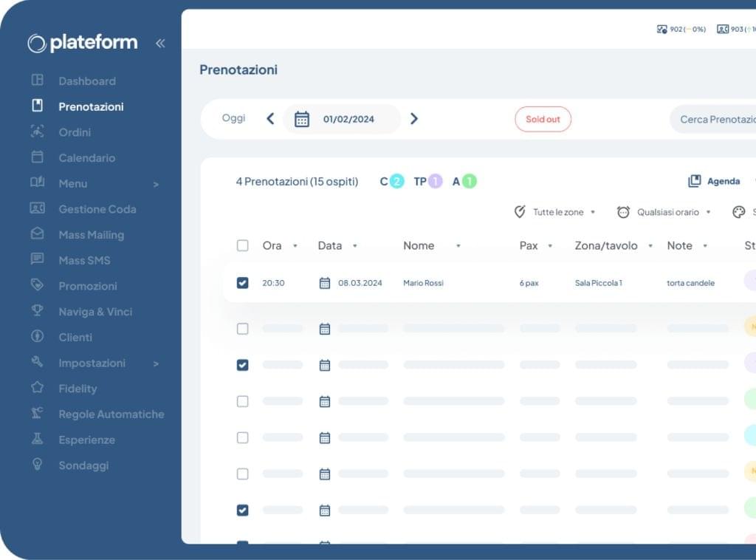Select the Mario Rossi reservation checkbox
Screen dimensions: 756x560
click(242, 281)
